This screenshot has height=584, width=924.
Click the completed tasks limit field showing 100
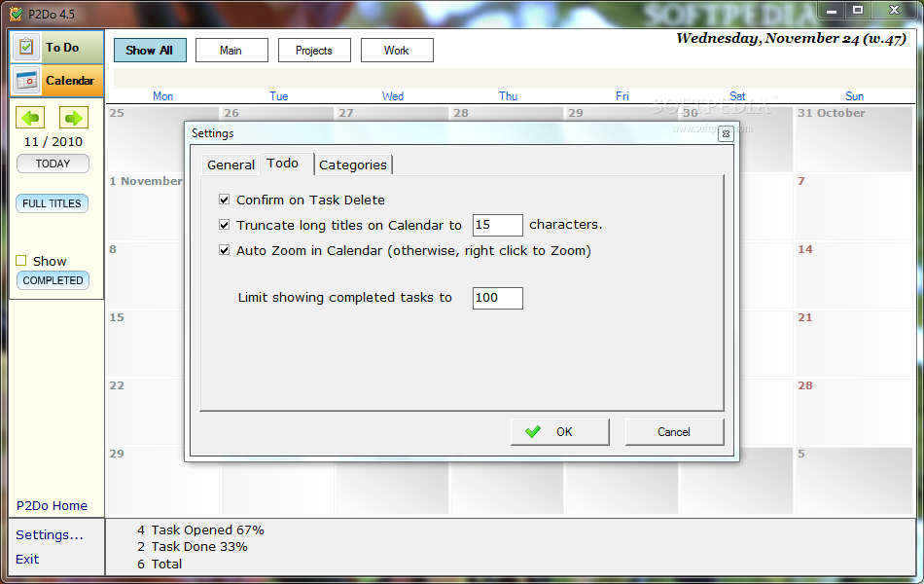click(497, 298)
